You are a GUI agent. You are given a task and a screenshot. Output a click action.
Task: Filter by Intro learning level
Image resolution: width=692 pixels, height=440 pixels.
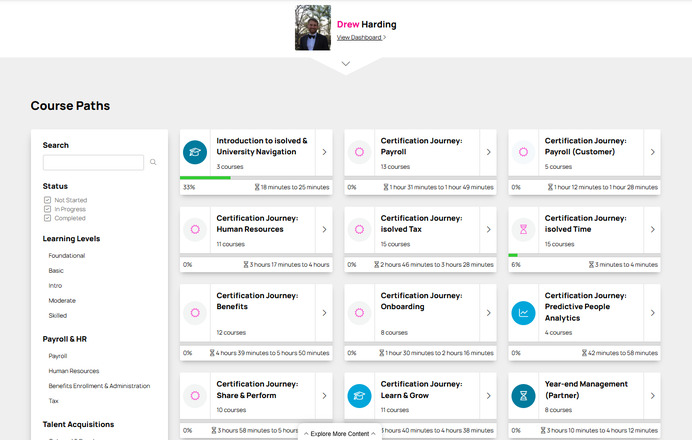click(x=55, y=286)
